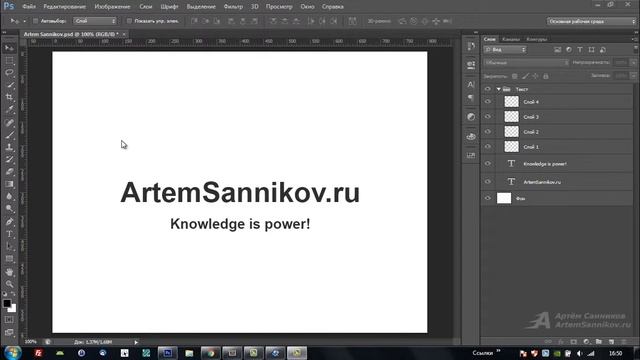The width and height of the screenshot is (640, 360).
Task: Click create new layer icon
Action: 611,341
